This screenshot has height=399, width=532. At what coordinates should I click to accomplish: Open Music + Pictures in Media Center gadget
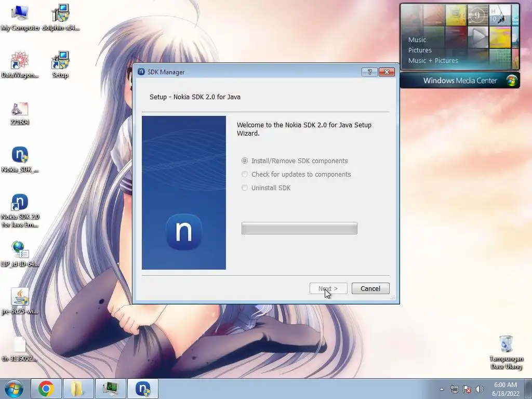tap(433, 61)
